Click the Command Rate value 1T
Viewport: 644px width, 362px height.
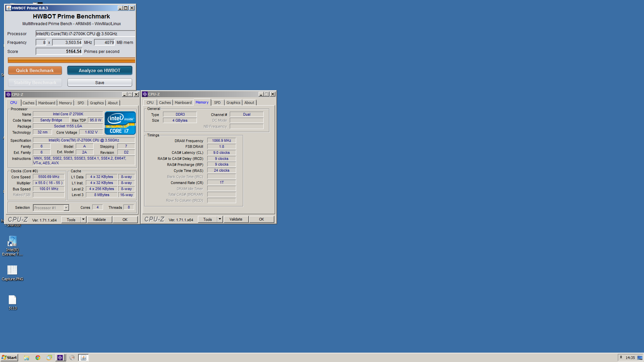click(222, 182)
